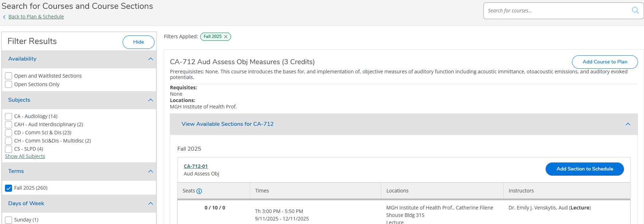Collapse the Terms filter section
The width and height of the screenshot is (644, 224).
point(151,171)
